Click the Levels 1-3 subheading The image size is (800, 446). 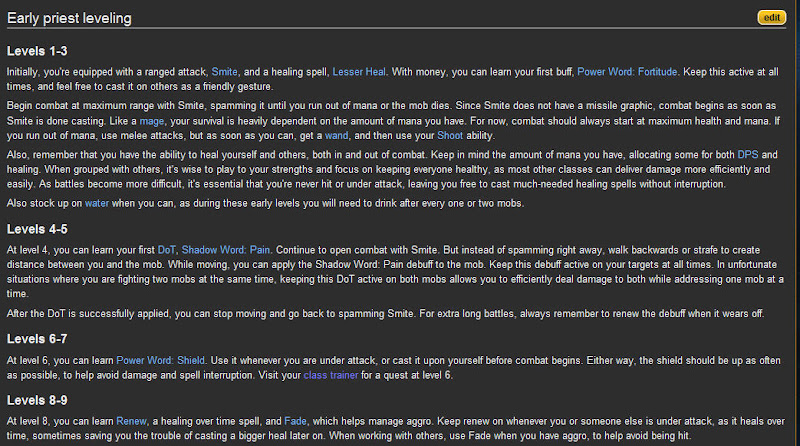[37, 51]
